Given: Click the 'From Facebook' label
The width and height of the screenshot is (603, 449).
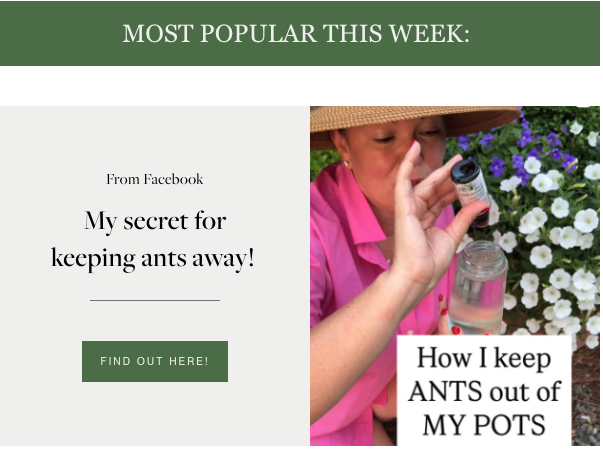Looking at the screenshot, I should 155,179.
